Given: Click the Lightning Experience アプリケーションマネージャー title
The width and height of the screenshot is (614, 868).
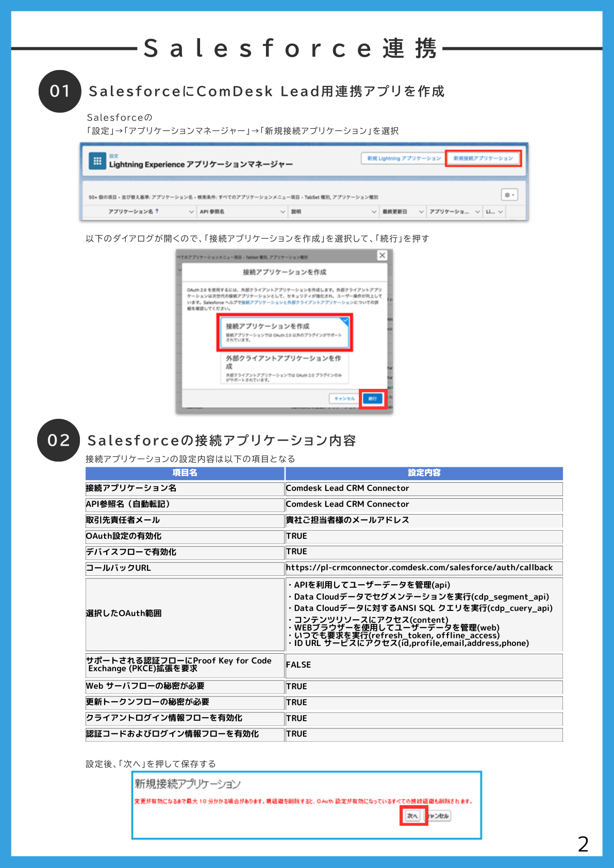Looking at the screenshot, I should 201,164.
